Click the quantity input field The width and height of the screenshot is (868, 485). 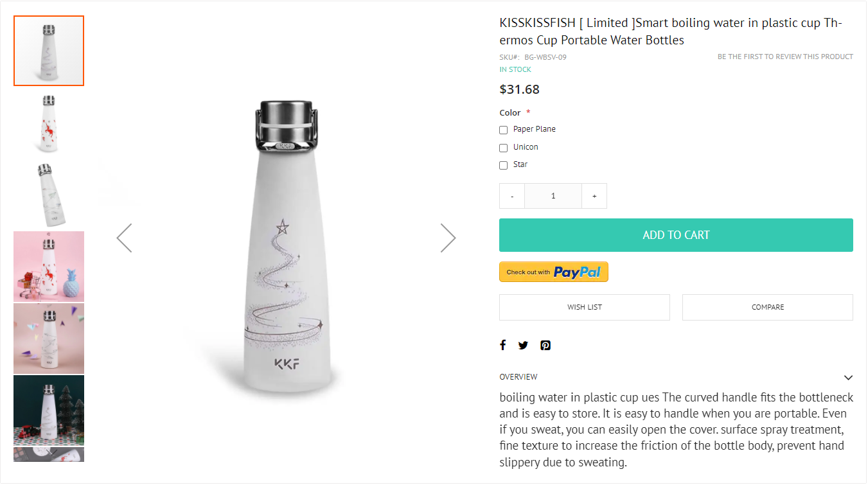[553, 196]
